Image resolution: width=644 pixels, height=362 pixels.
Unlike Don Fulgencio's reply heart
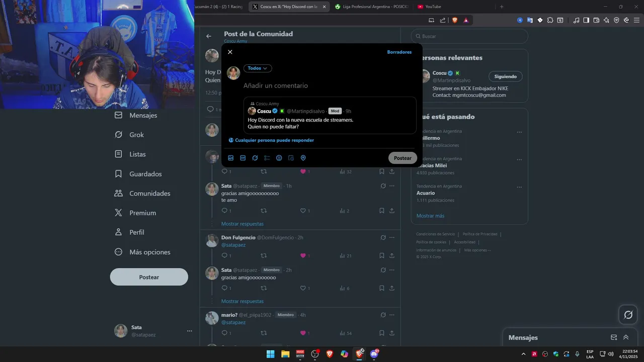point(303,256)
